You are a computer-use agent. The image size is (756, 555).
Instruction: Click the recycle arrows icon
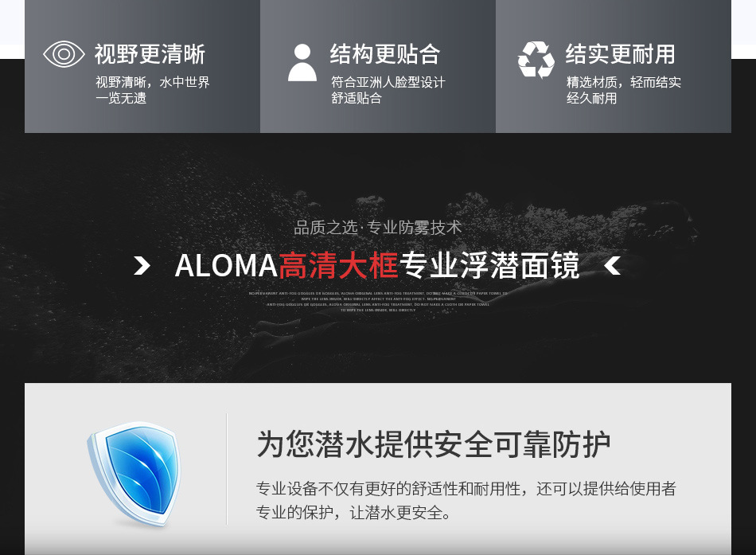pyautogui.click(x=536, y=60)
